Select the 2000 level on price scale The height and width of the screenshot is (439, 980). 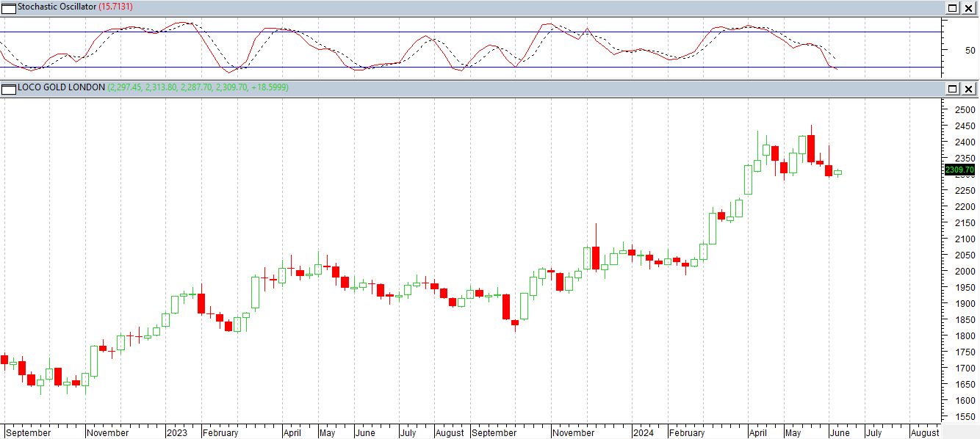[x=965, y=272]
